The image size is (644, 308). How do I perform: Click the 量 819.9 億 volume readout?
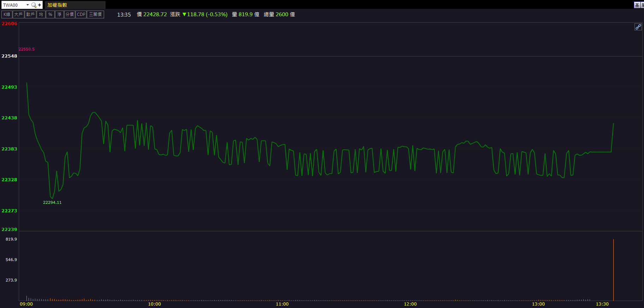coord(246,14)
